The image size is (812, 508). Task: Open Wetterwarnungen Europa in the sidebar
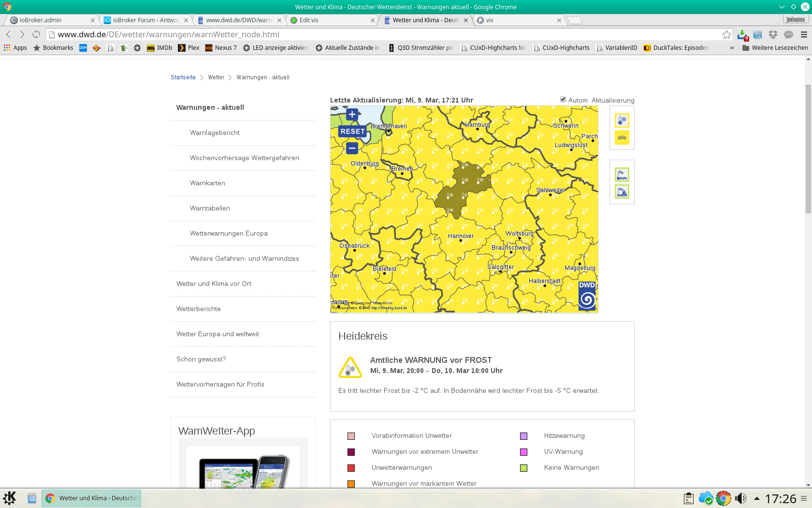[x=229, y=233]
